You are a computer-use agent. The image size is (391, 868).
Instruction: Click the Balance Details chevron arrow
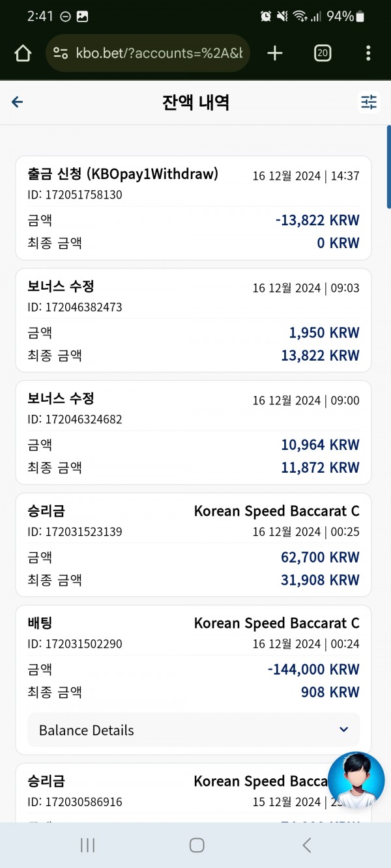point(344,729)
